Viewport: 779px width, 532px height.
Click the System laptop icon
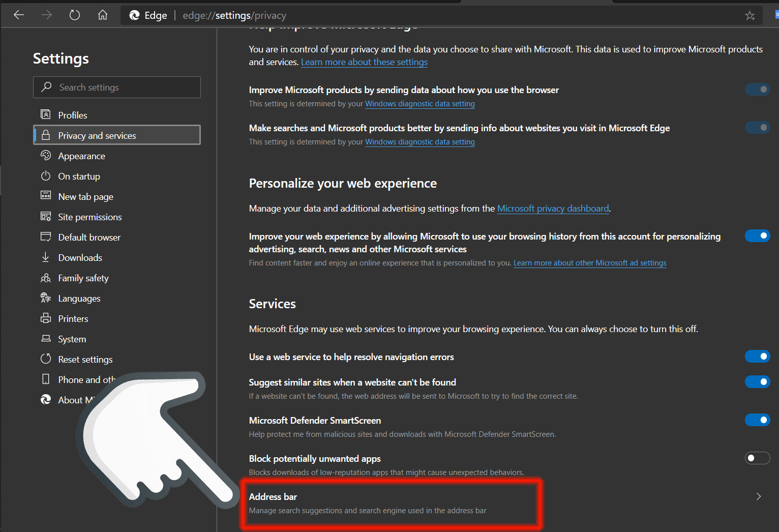(46, 339)
